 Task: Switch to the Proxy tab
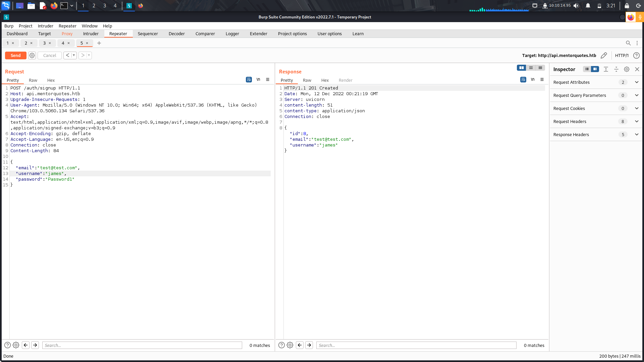click(67, 34)
